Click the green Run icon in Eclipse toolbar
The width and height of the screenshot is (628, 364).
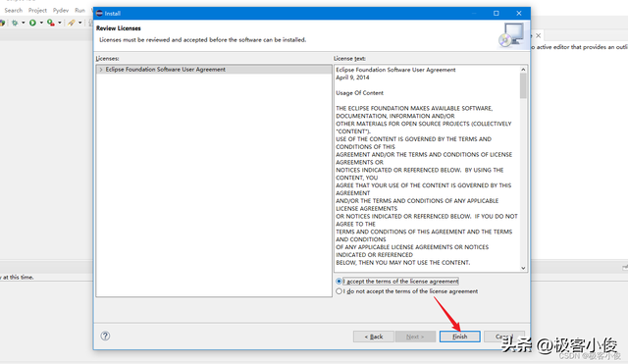point(32,23)
